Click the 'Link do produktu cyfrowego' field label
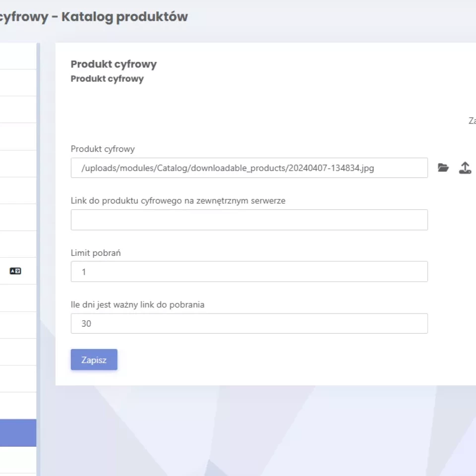The width and height of the screenshot is (476, 476). [x=178, y=201]
